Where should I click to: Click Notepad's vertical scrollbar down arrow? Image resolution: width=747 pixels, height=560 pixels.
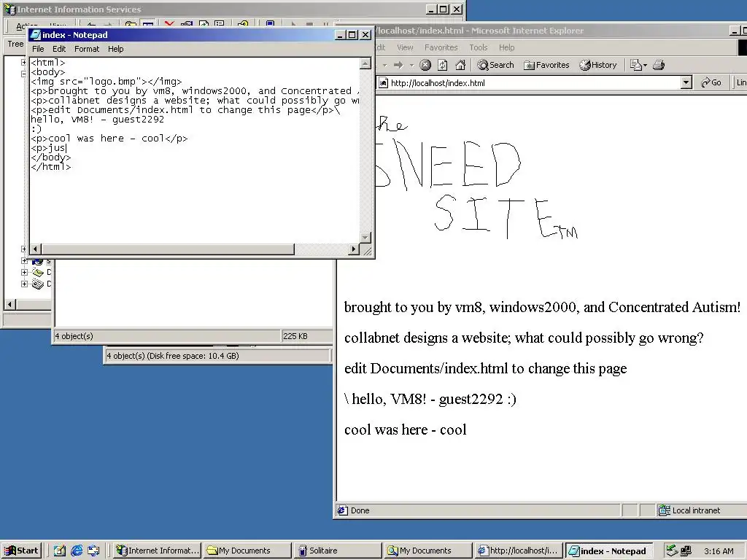click(365, 237)
